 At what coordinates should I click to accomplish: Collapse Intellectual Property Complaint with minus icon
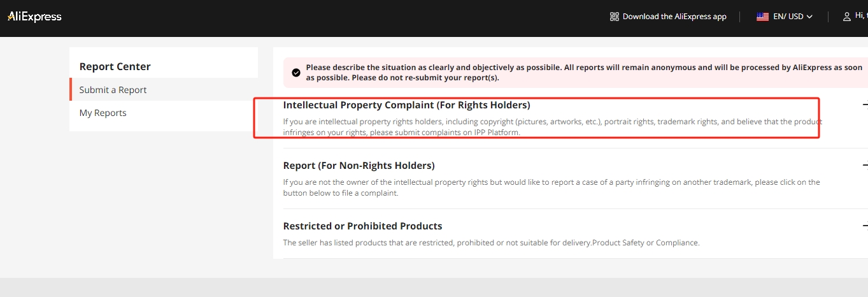865,105
